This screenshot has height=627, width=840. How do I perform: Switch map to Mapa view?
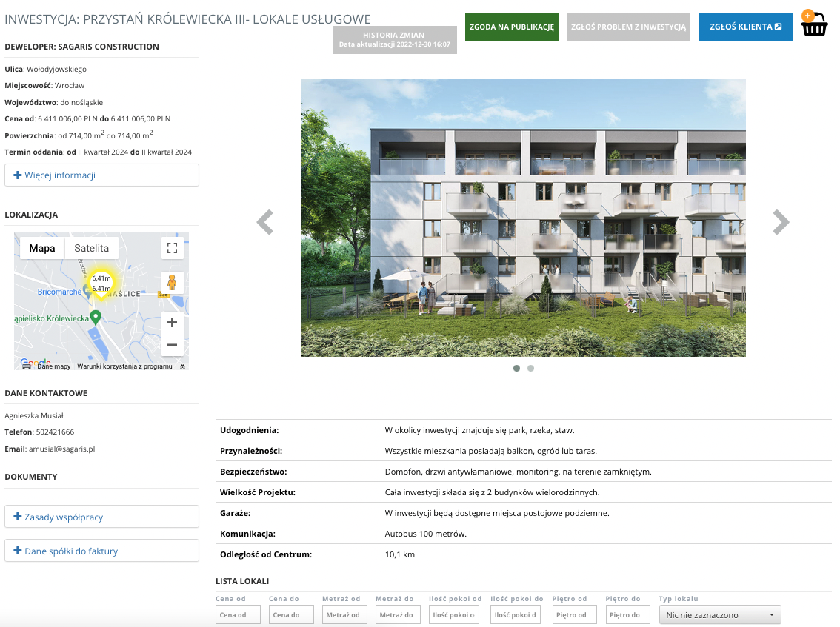point(42,248)
